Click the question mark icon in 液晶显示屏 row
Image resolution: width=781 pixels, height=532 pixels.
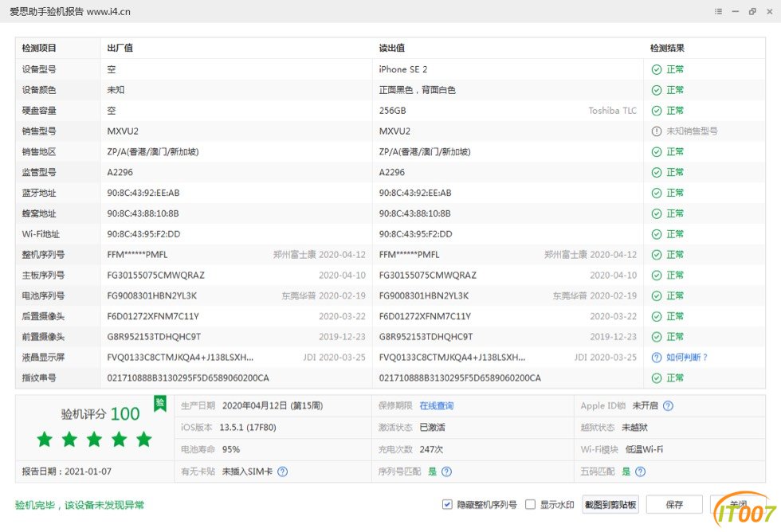[657, 358]
